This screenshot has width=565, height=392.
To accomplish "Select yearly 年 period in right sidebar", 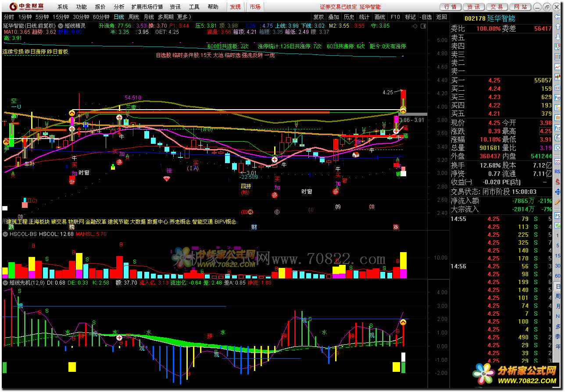I will [x=558, y=346].
